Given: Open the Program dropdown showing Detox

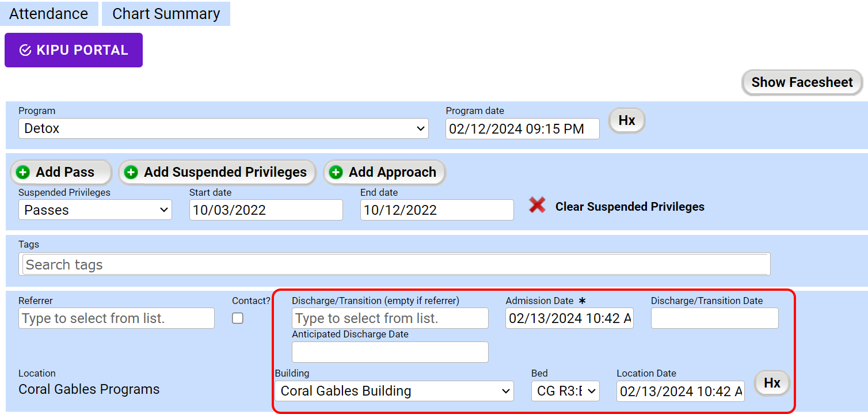Looking at the screenshot, I should [223, 128].
